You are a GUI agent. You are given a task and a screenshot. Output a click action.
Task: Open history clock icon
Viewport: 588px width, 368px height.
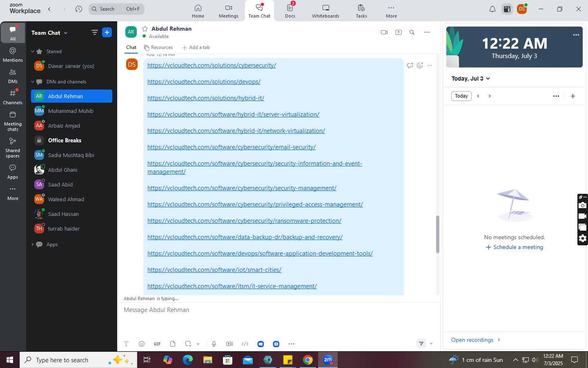click(x=79, y=9)
